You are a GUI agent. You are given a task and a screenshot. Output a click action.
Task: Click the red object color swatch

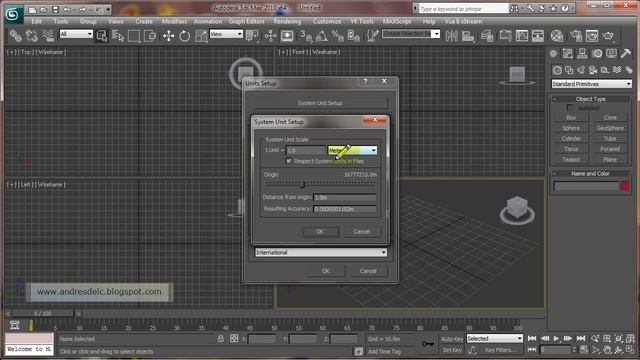tap(625, 186)
